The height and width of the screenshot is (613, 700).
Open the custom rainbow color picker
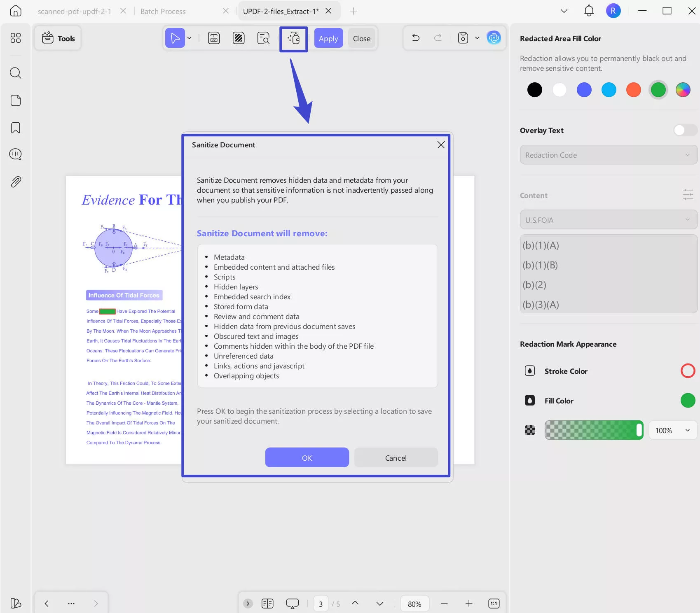coord(683,90)
